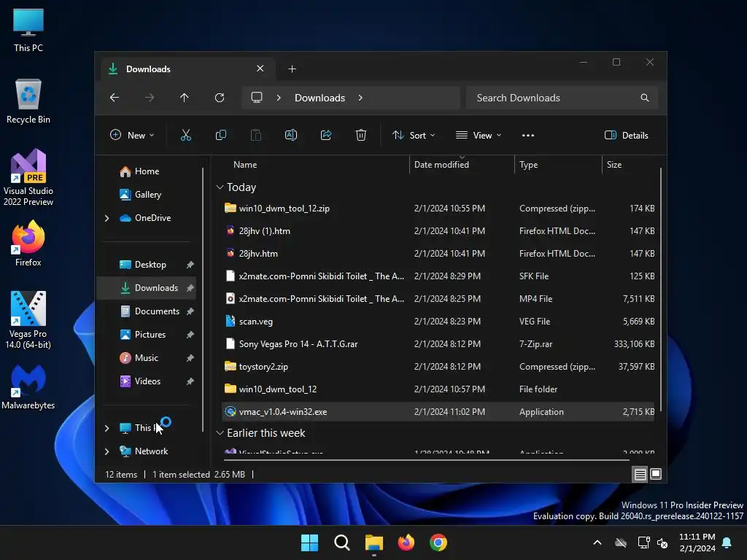Open Windows Start menu

tap(309, 542)
